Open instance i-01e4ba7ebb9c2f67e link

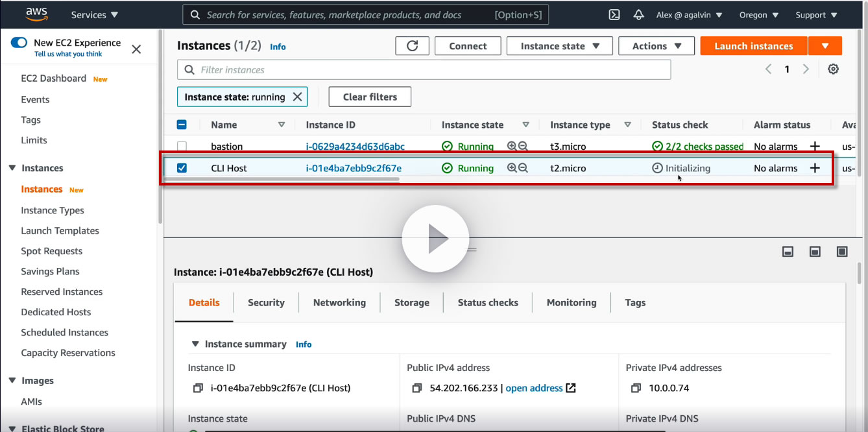point(354,168)
